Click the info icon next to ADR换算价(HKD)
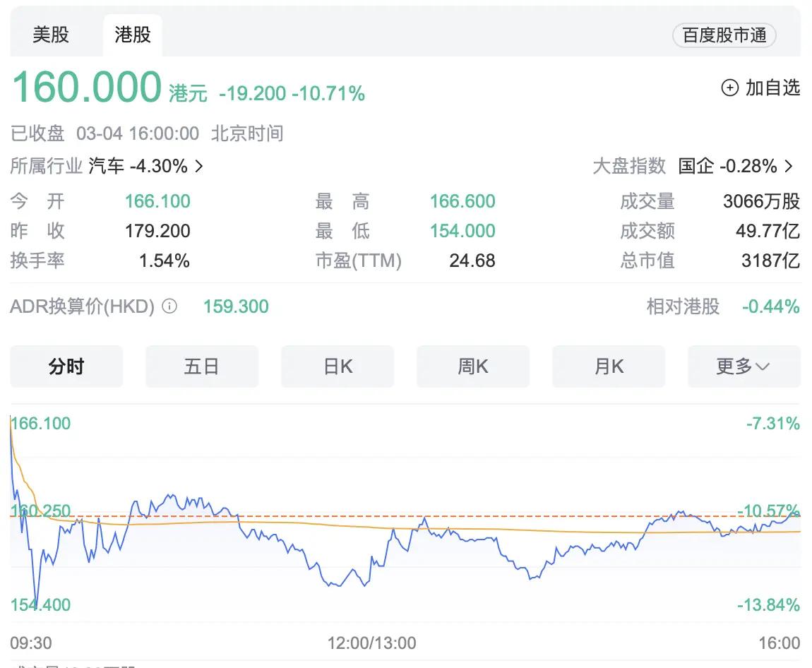Screen dimensions: 812x668 pyautogui.click(x=169, y=306)
